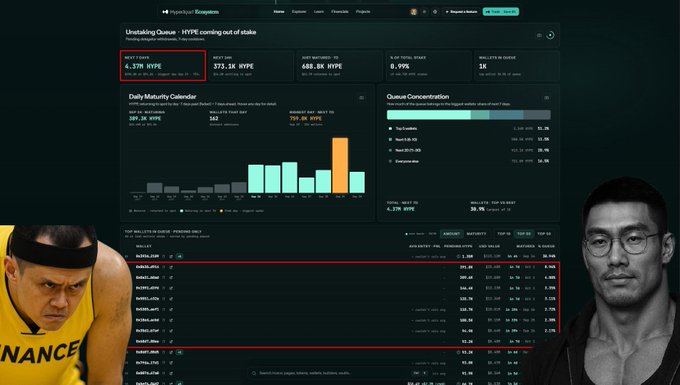Select the % of Total Stake 0.99% card
This screenshot has height=385, width=680.
coord(428,66)
